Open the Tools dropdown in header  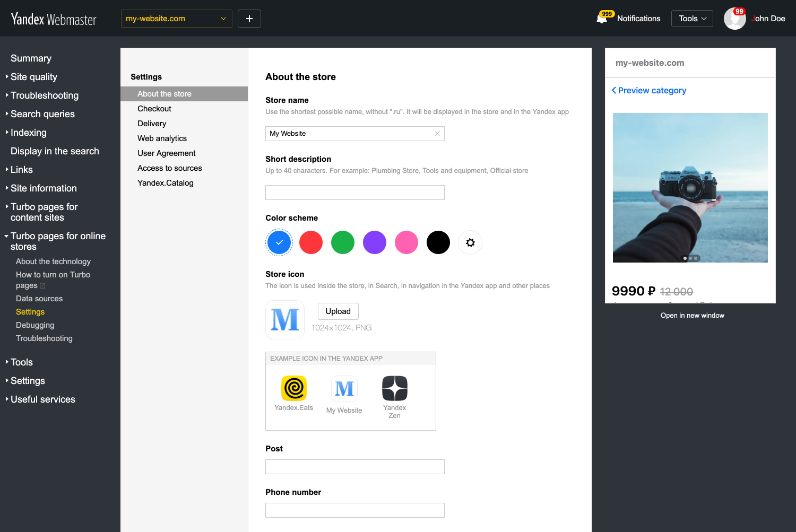point(692,19)
